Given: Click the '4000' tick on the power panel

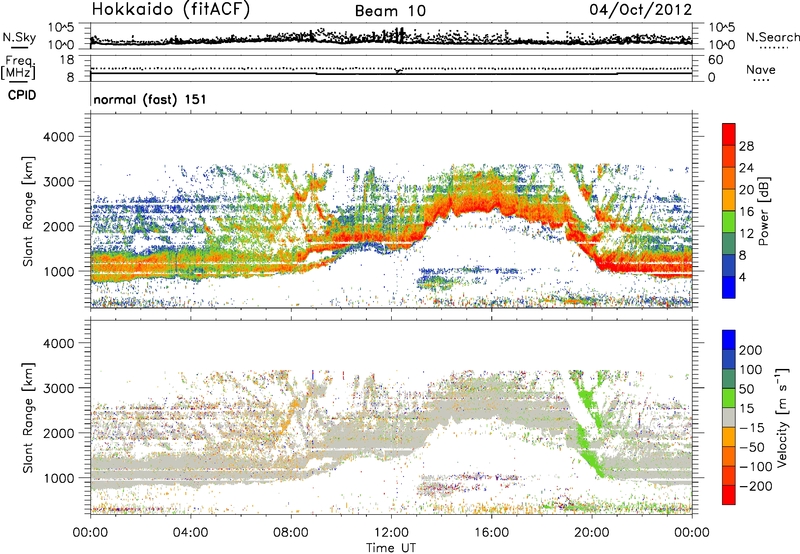Looking at the screenshot, I should [x=58, y=137].
